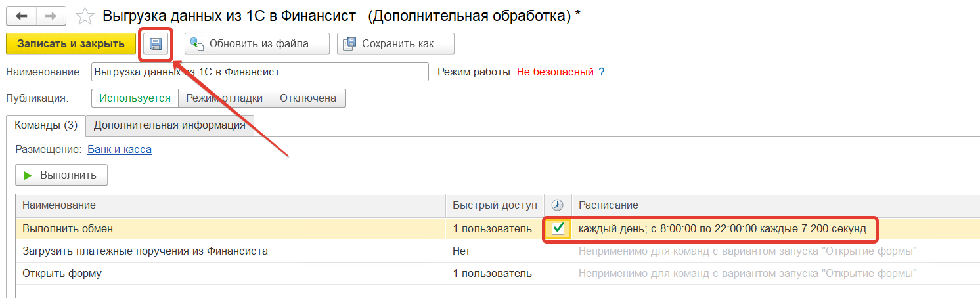Viewport: 980px width, 298px height.
Task: Switch publication to Режим отладки
Action: click(x=225, y=98)
